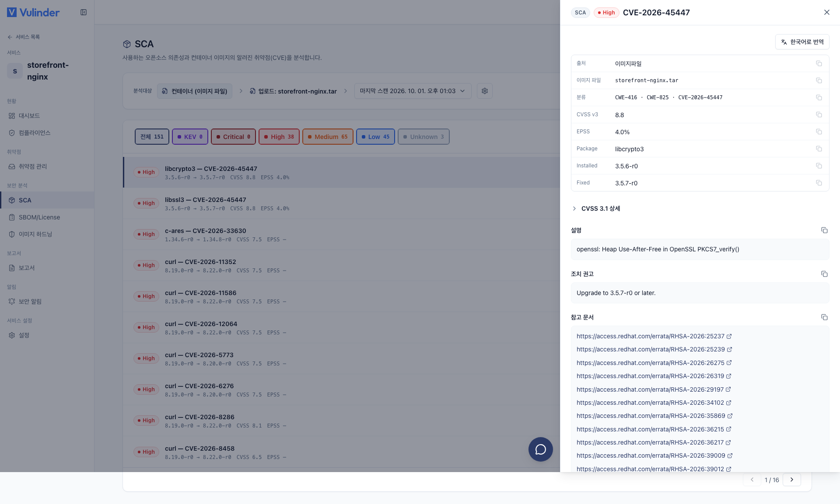Filter by Low 45
Screen dimensions: 840x504
375,136
